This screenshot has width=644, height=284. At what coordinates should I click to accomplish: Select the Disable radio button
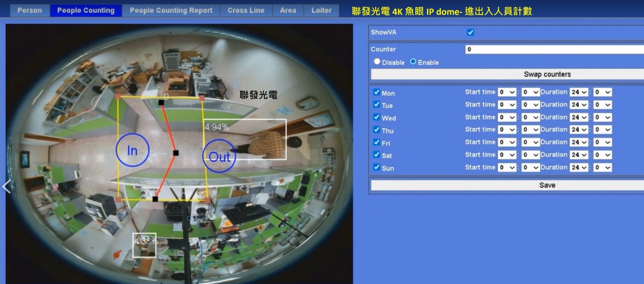pyautogui.click(x=377, y=62)
